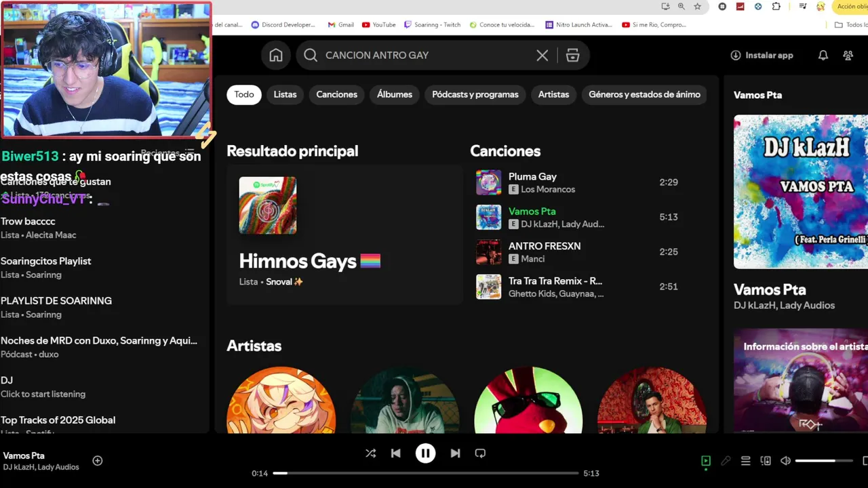The height and width of the screenshot is (488, 868).
Task: Open the Browse icon next to search
Action: tap(573, 56)
